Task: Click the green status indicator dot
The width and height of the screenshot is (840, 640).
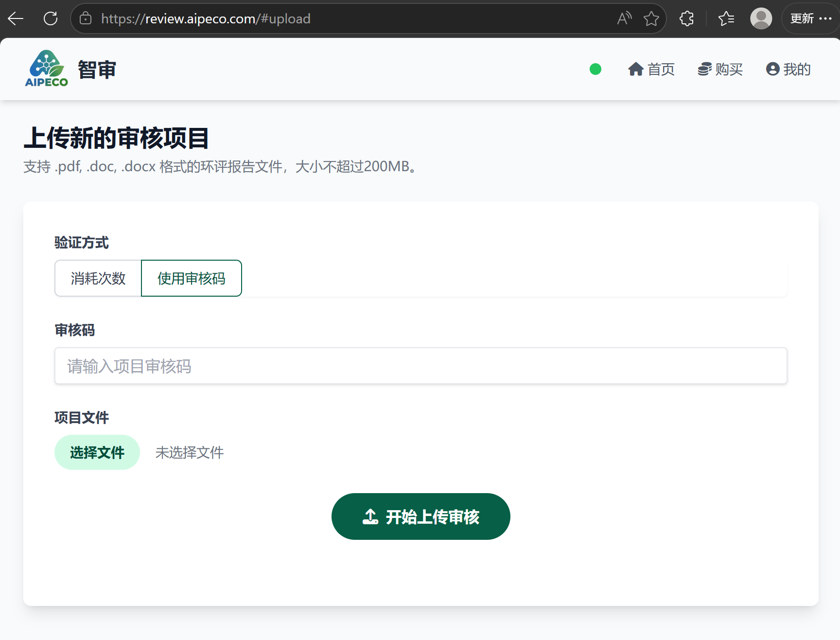Action: tap(595, 70)
